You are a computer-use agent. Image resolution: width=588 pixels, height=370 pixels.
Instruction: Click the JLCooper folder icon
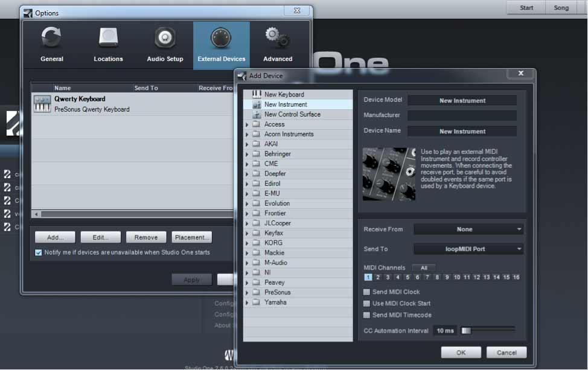point(257,223)
